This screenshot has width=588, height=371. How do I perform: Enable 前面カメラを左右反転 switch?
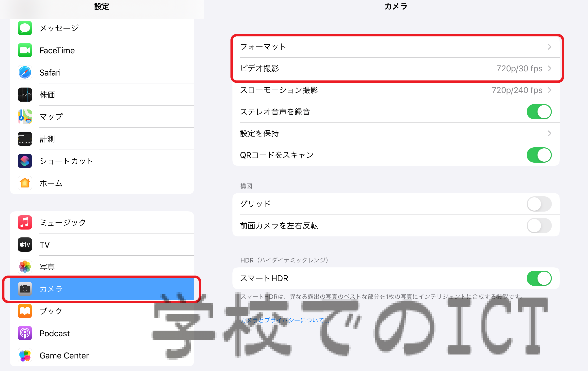click(539, 226)
